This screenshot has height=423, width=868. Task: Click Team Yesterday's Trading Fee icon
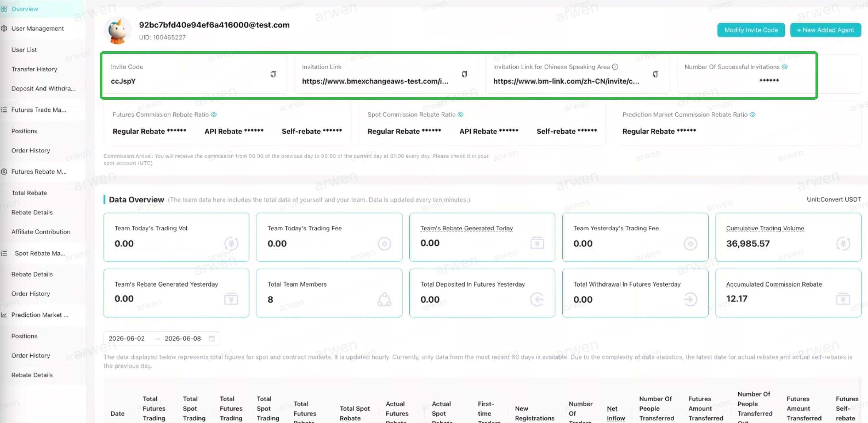(690, 244)
